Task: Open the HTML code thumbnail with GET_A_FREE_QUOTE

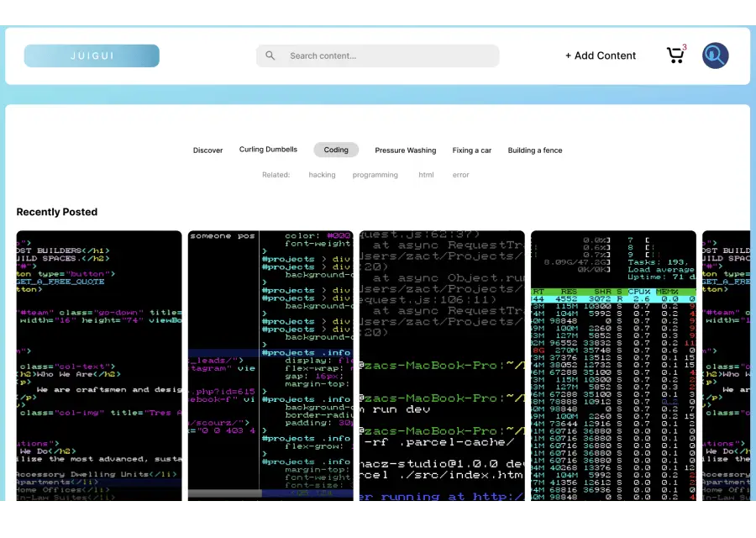Action: pyautogui.click(x=99, y=366)
